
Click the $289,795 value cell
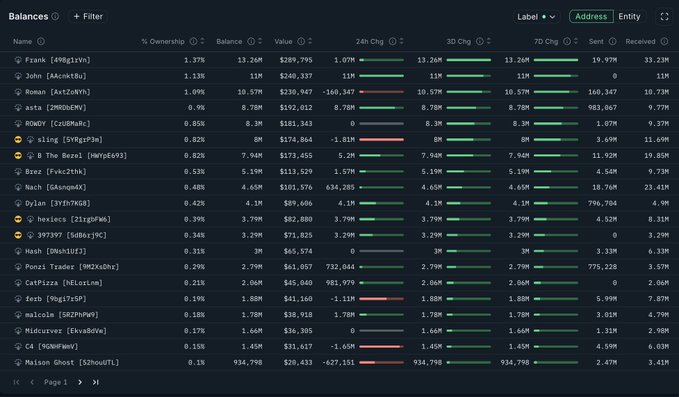[296, 60]
